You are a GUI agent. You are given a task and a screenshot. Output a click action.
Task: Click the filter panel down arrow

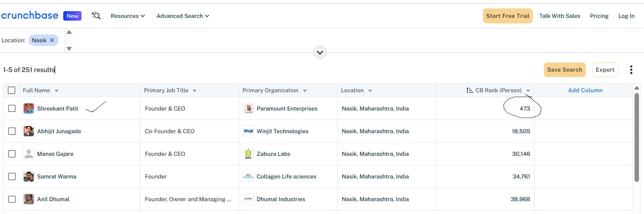tap(69, 49)
